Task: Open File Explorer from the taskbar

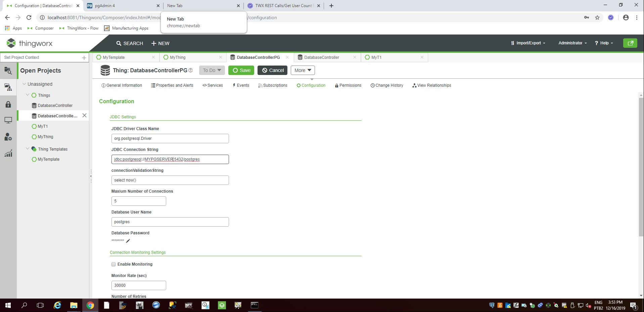Action: click(x=74, y=305)
